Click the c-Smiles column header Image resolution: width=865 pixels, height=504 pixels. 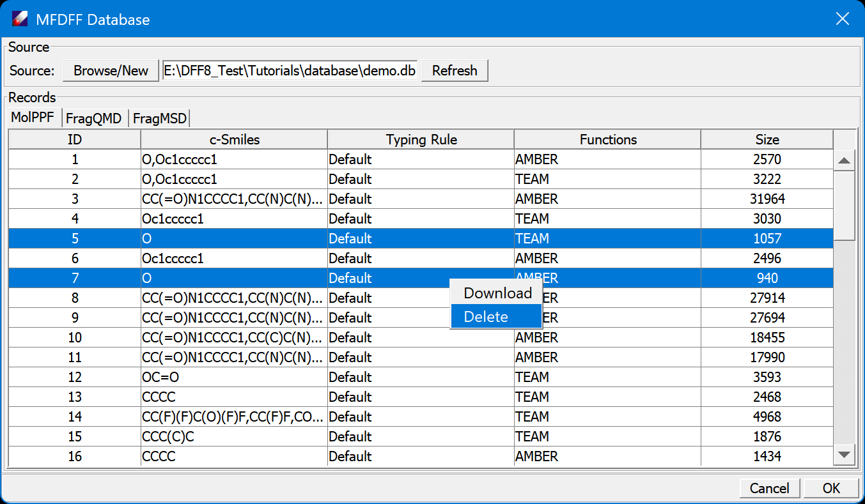click(235, 139)
